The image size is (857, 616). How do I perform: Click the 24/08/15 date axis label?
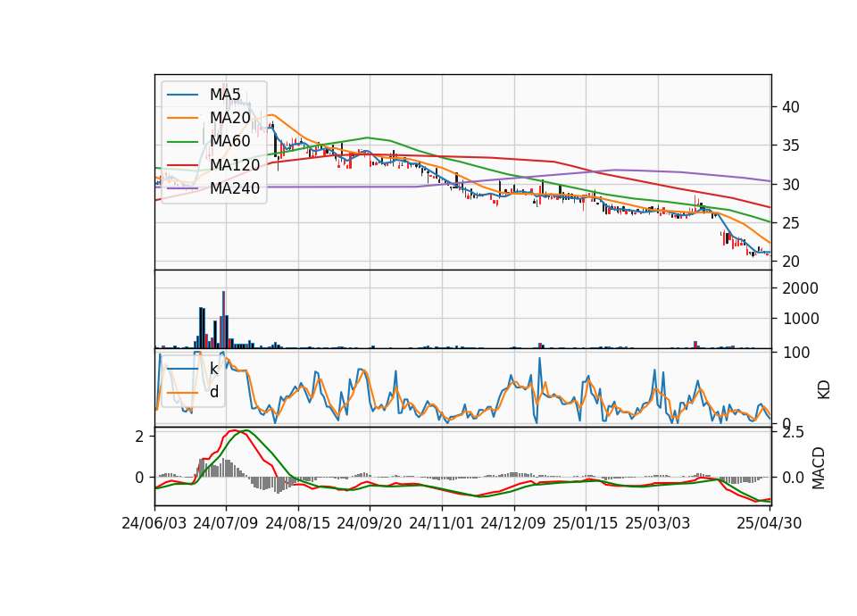[x=298, y=523]
